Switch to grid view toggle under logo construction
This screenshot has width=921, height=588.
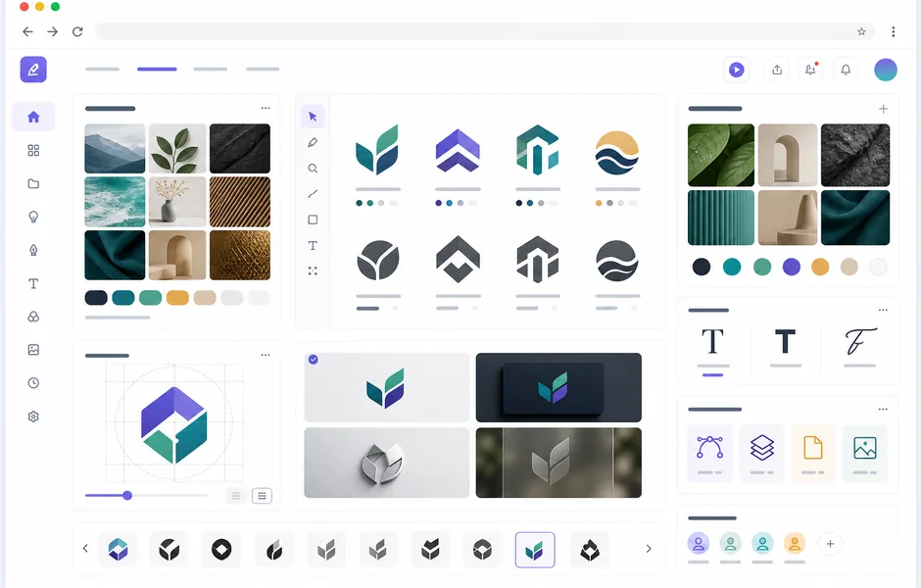pos(236,496)
